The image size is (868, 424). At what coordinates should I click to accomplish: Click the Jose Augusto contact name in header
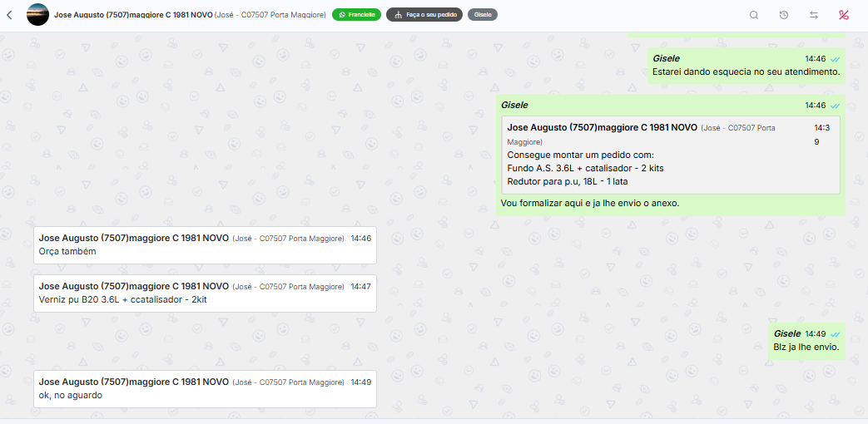pos(133,15)
